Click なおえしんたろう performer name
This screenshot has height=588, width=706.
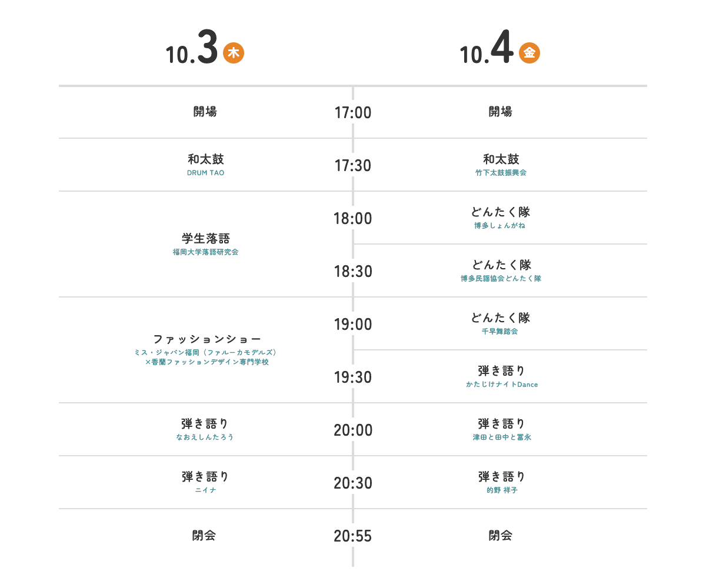205,437
